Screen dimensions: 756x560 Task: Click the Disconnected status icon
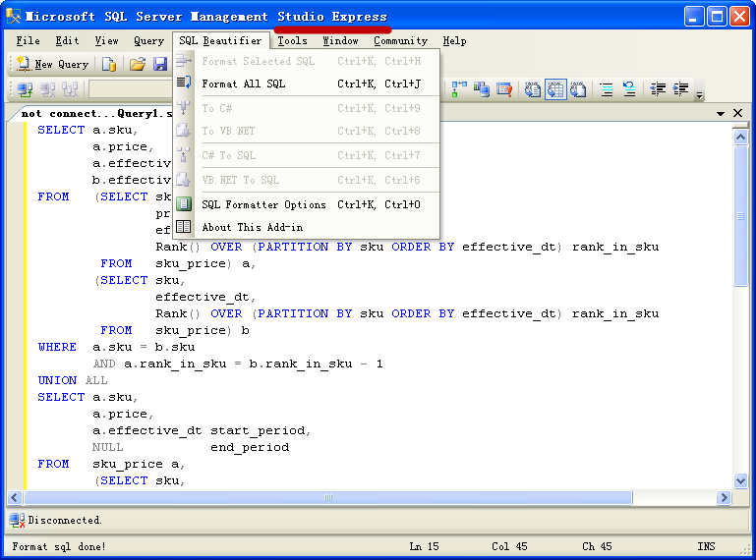pyautogui.click(x=17, y=521)
